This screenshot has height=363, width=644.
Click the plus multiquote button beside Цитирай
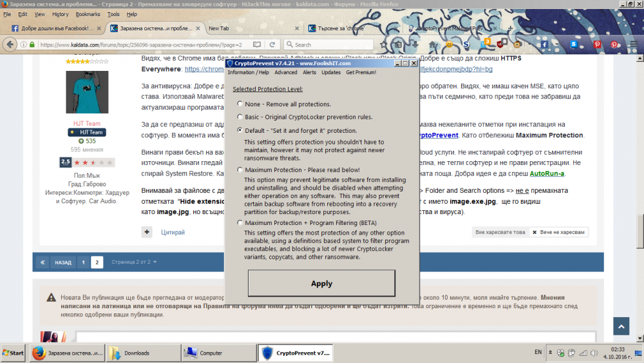(147, 232)
